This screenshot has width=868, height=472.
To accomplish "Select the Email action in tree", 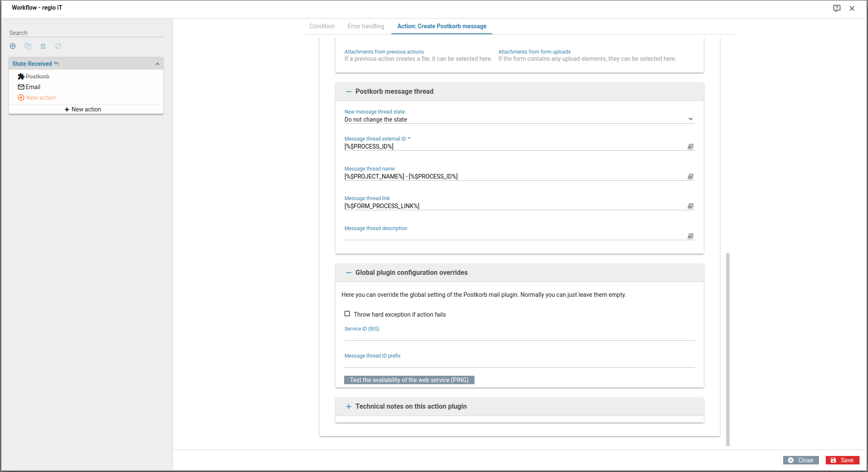I will [x=33, y=87].
